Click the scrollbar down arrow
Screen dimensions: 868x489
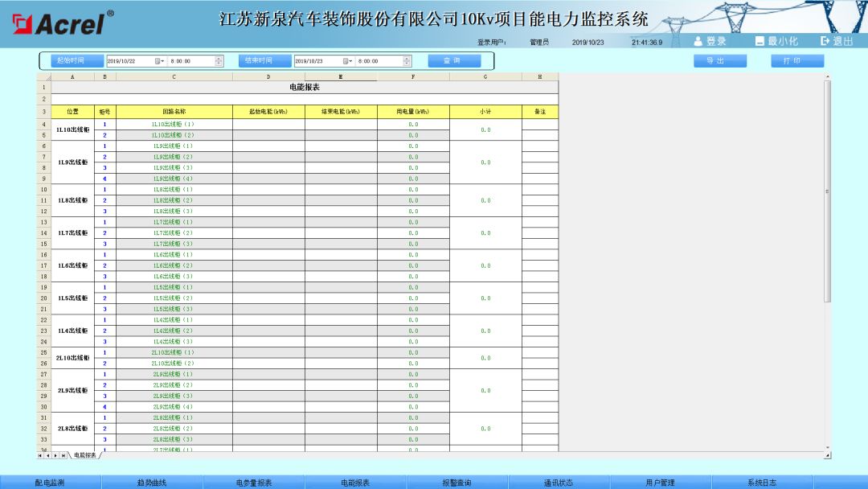coord(828,448)
